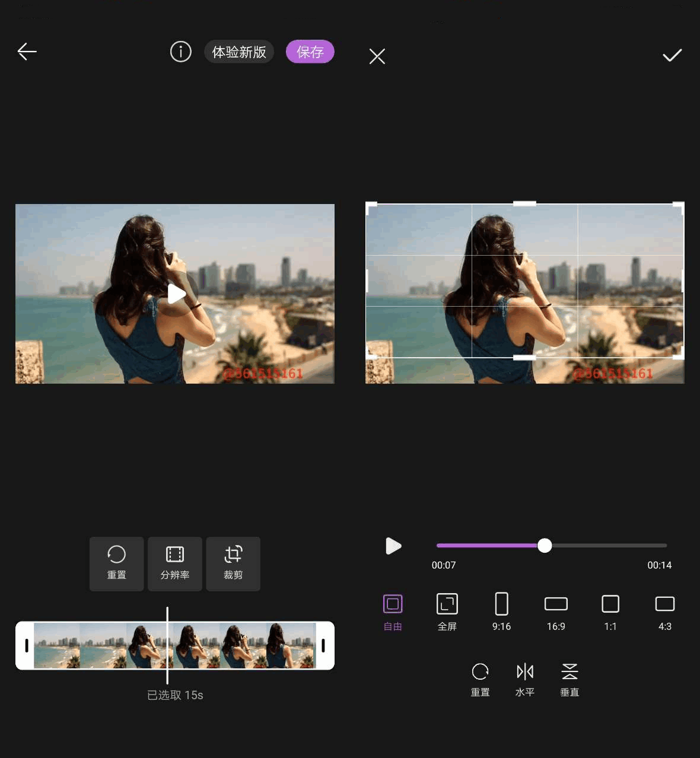Click the top edge crop handle
Screen dimensions: 700x758
524,203
